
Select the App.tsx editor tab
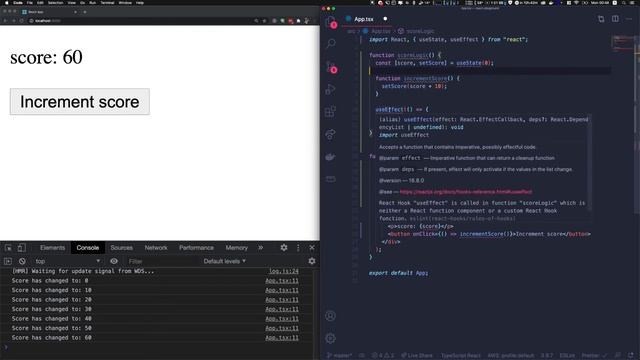pyautogui.click(x=363, y=19)
